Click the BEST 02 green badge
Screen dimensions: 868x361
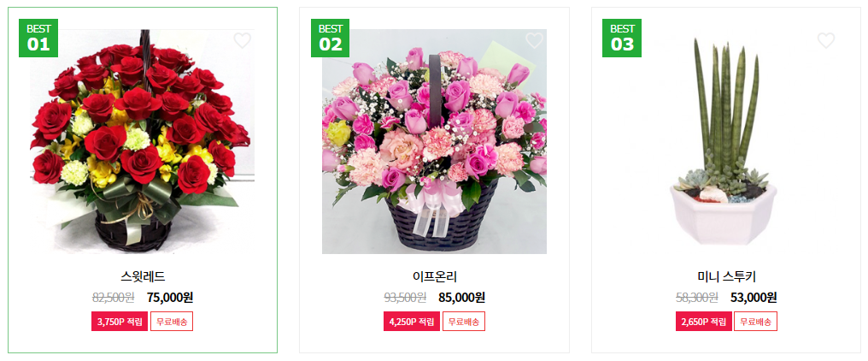click(330, 38)
